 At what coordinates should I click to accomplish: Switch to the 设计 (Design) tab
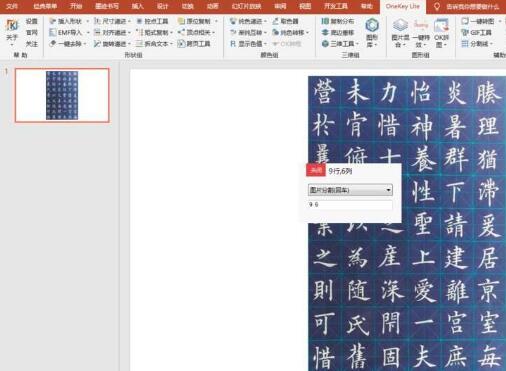(163, 6)
